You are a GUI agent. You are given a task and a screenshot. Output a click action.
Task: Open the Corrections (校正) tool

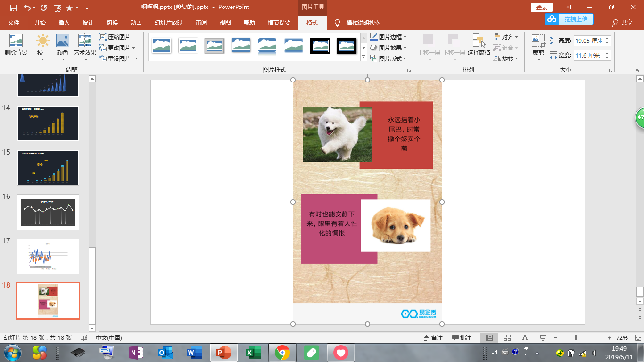[x=43, y=45]
